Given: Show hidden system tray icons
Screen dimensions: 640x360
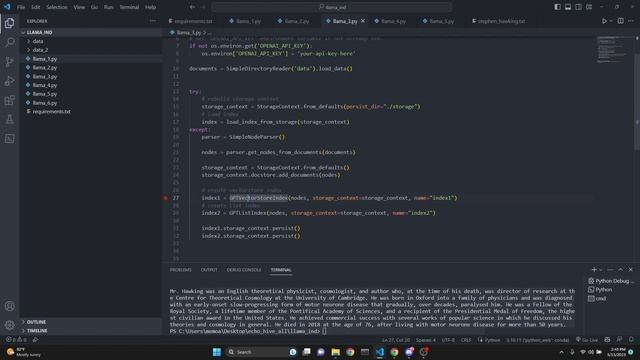Looking at the screenshot, I should 561,352.
